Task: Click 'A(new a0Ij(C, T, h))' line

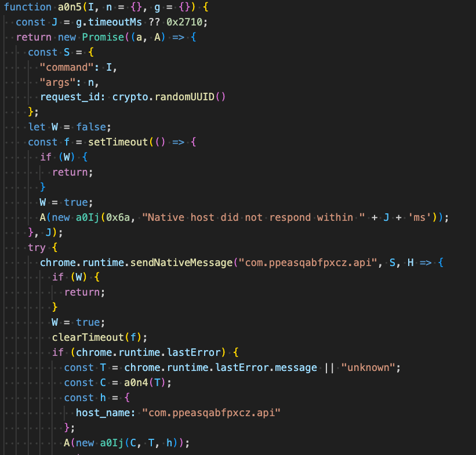Action: click(x=127, y=443)
